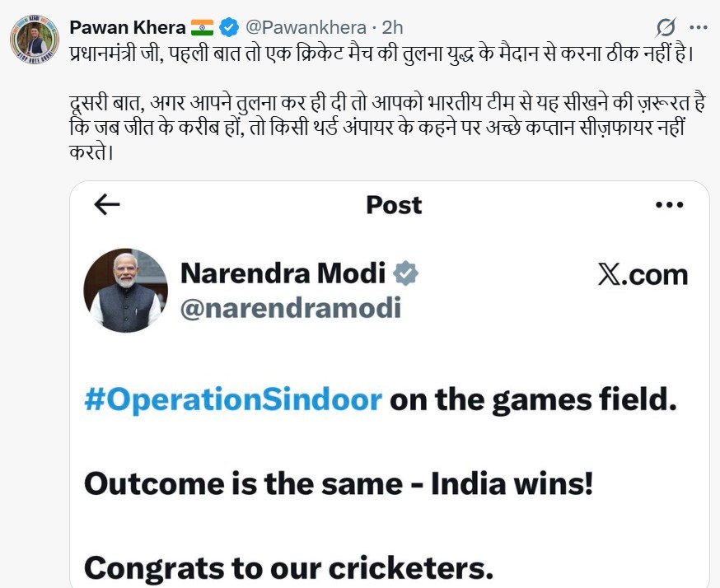Image resolution: width=720 pixels, height=588 pixels.
Task: Click Pawan Khera's blue verified badge
Action: point(229,27)
